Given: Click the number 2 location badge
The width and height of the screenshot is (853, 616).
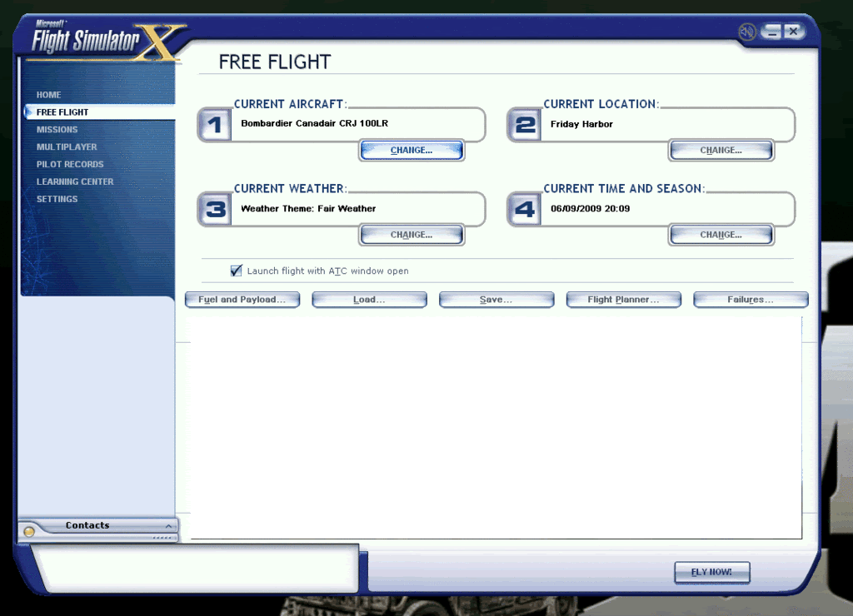Looking at the screenshot, I should click(x=525, y=125).
